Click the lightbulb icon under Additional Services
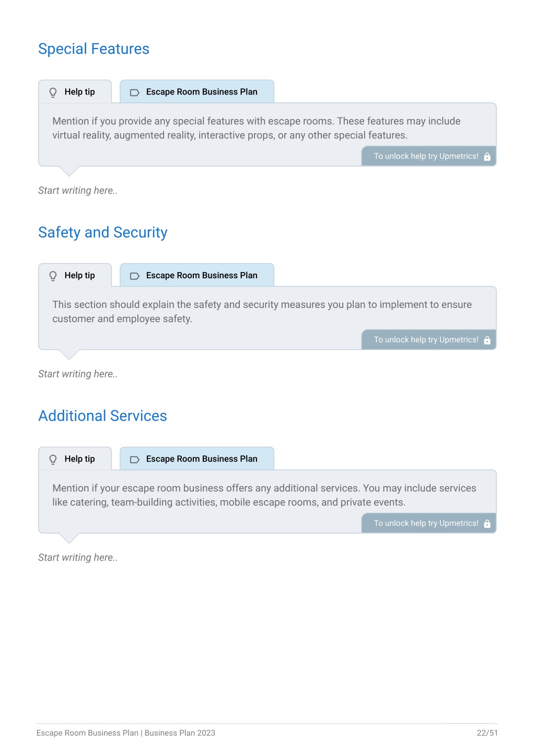The width and height of the screenshot is (535, 756). pos(53,459)
